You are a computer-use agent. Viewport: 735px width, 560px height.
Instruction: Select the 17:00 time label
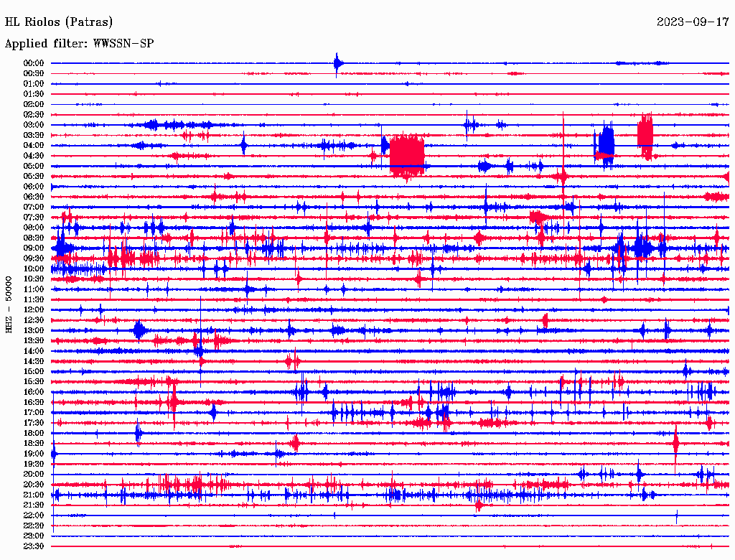click(x=34, y=412)
